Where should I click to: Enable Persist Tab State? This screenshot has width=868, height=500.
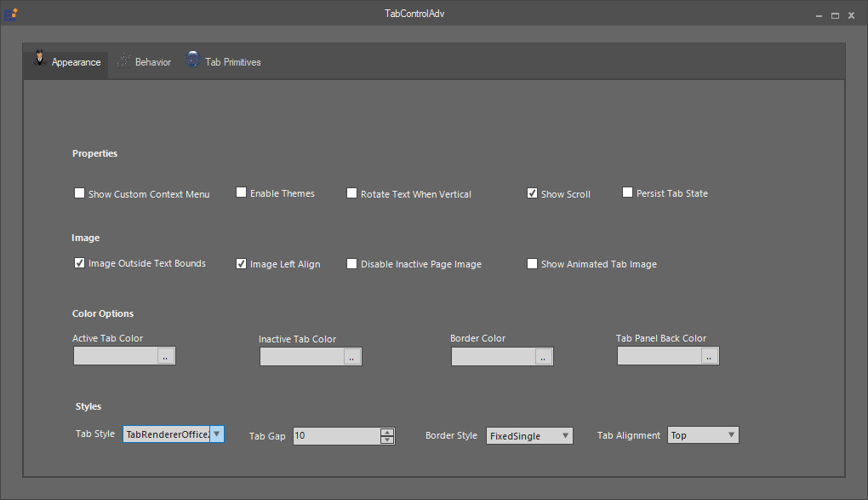pos(627,192)
